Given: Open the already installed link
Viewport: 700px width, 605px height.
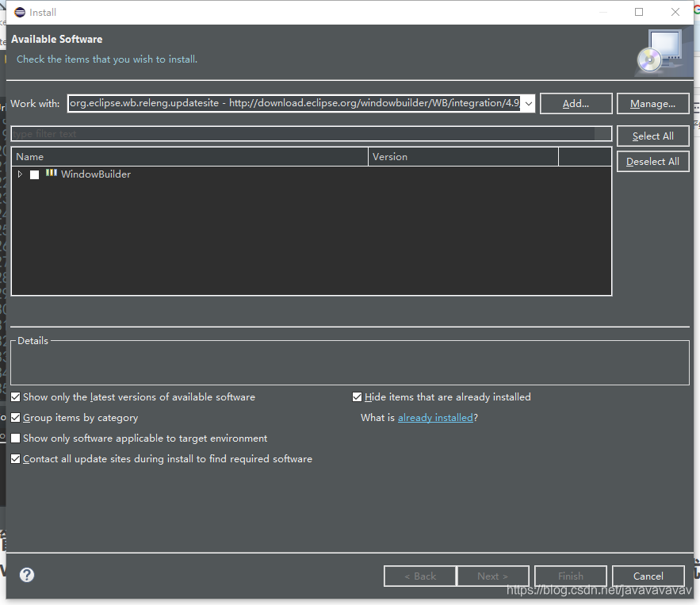Looking at the screenshot, I should [435, 417].
